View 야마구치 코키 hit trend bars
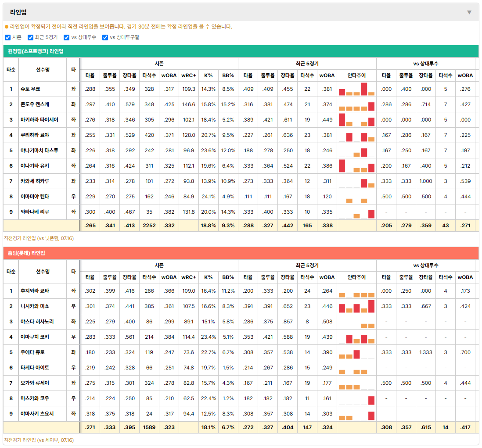This screenshot has width=482, height=448. click(x=356, y=337)
